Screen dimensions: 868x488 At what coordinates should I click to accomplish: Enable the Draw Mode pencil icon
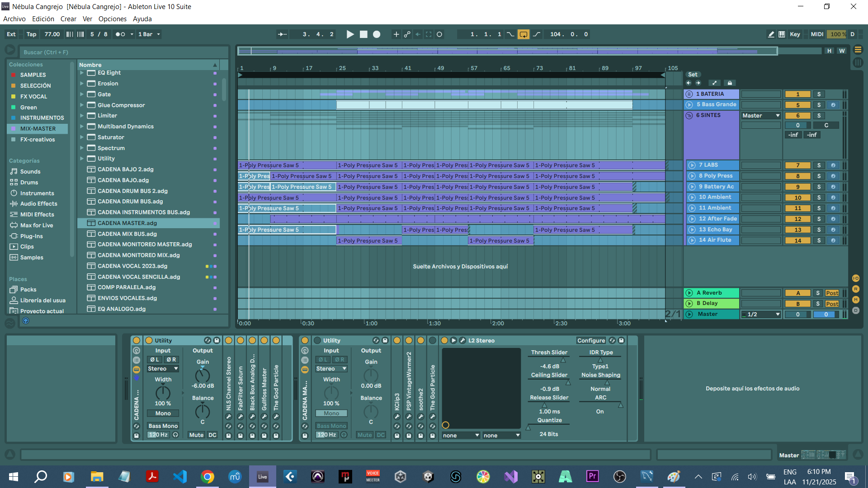click(x=771, y=34)
